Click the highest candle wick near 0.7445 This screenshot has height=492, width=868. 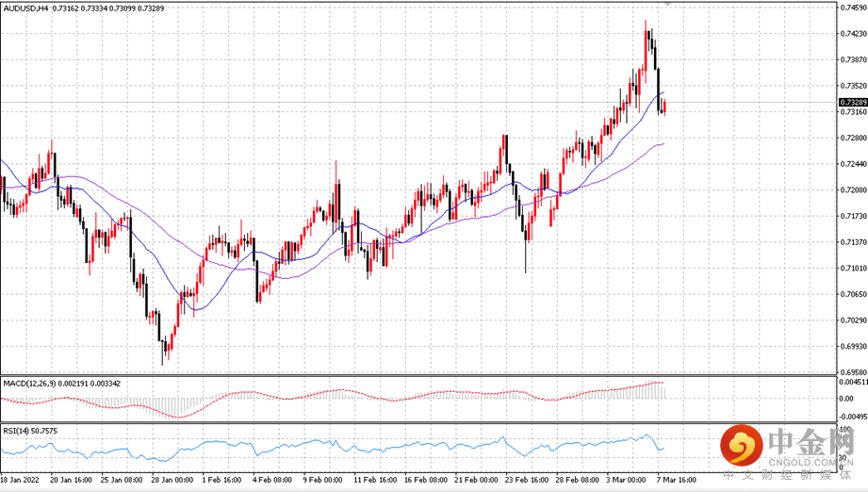tap(646, 23)
